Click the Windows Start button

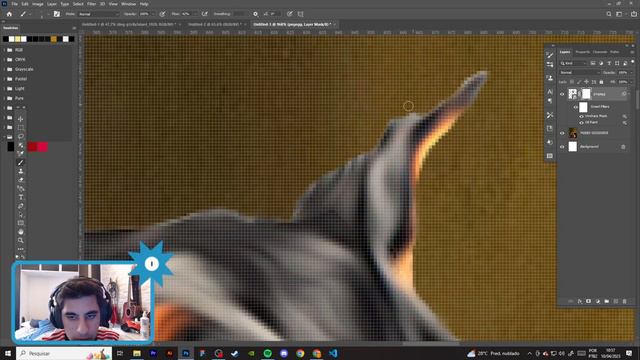tap(8, 353)
